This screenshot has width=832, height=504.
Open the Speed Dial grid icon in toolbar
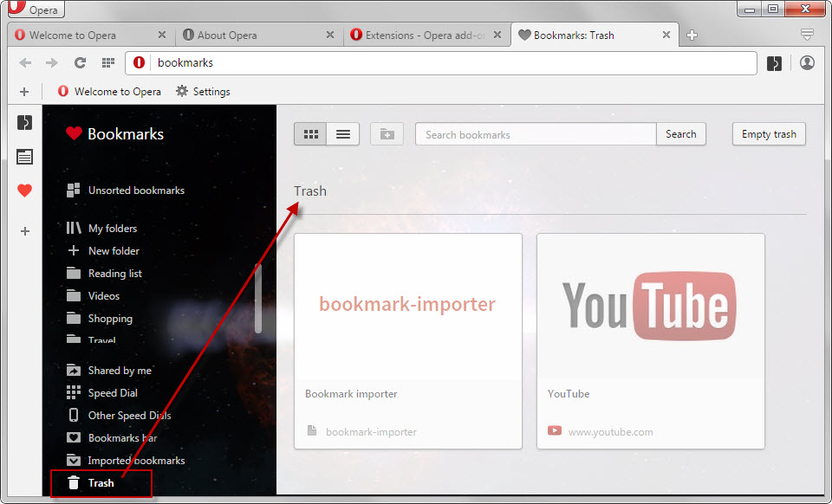click(x=108, y=63)
